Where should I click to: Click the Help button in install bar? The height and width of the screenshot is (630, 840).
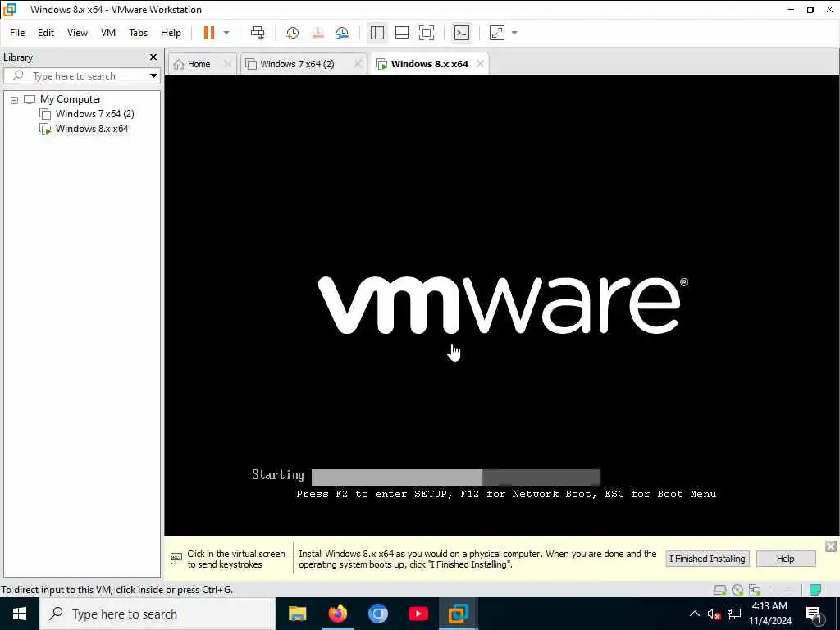pyautogui.click(x=785, y=559)
